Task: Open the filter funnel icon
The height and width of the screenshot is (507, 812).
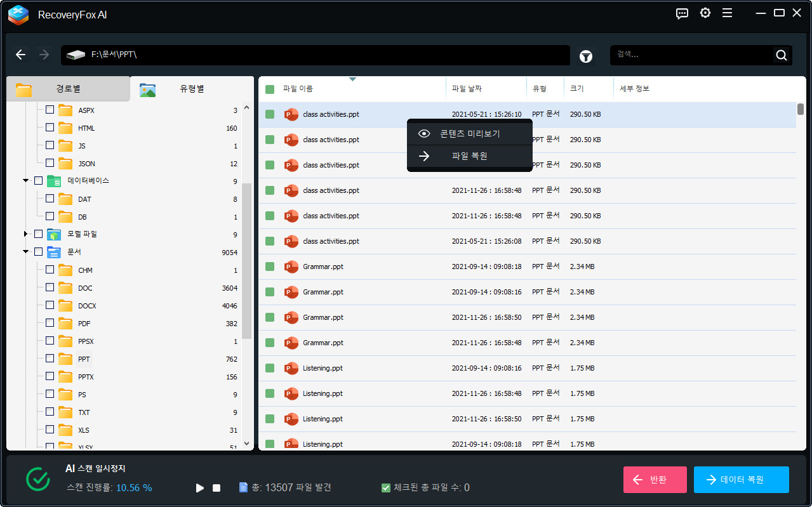Action: pos(586,56)
